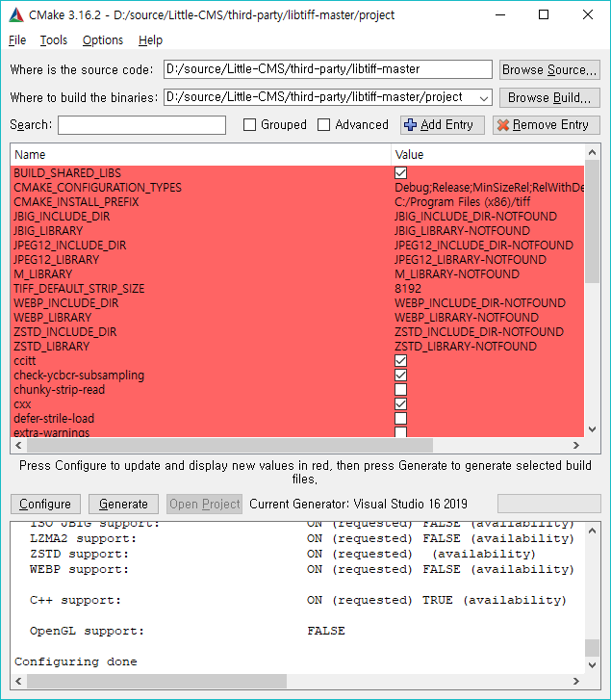Select JPEG12_LIBRARY entry name
Image resolution: width=611 pixels, height=700 pixels.
pos(56,260)
